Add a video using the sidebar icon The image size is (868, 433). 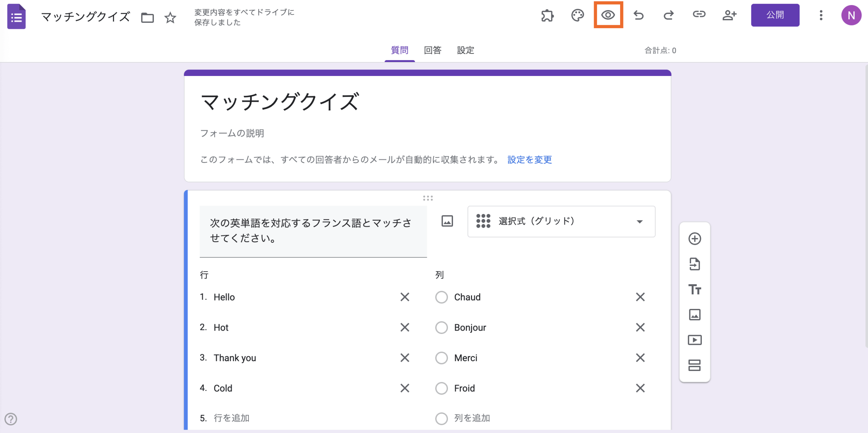pyautogui.click(x=695, y=340)
